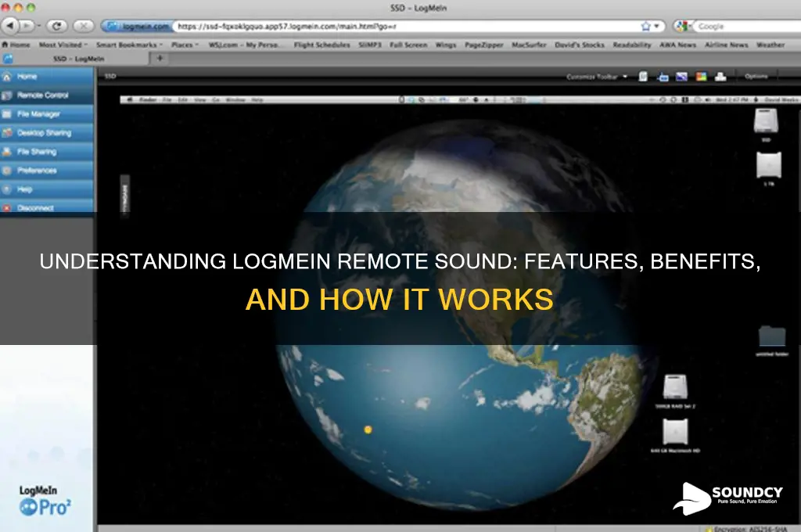801x532 pixels.
Task: Bookmark this page with the star icon
Action: [x=645, y=26]
